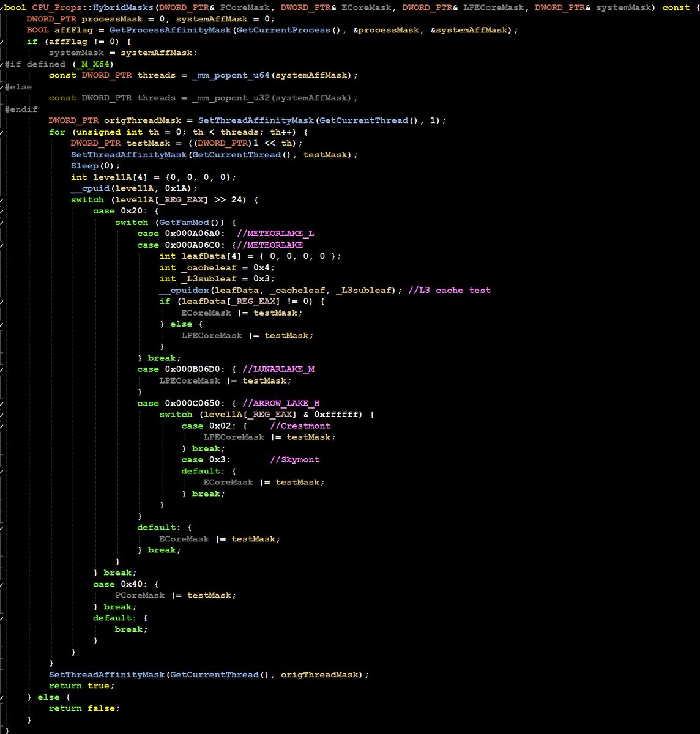The height and width of the screenshot is (734, 700).
Task: Click '//METEORLAKE_L' comment
Action: tap(275, 234)
